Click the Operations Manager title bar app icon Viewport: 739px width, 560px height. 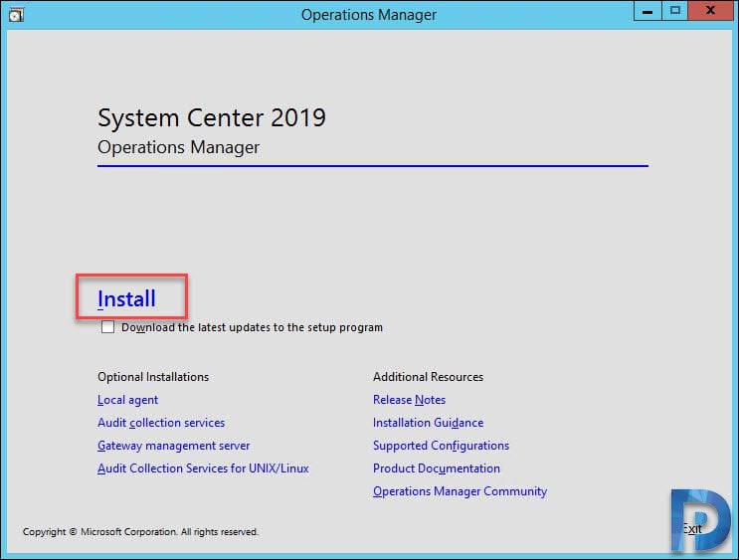[x=16, y=15]
